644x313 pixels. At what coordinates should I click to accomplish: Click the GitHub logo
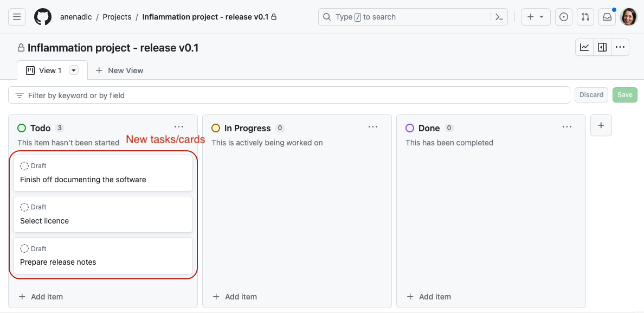click(43, 17)
